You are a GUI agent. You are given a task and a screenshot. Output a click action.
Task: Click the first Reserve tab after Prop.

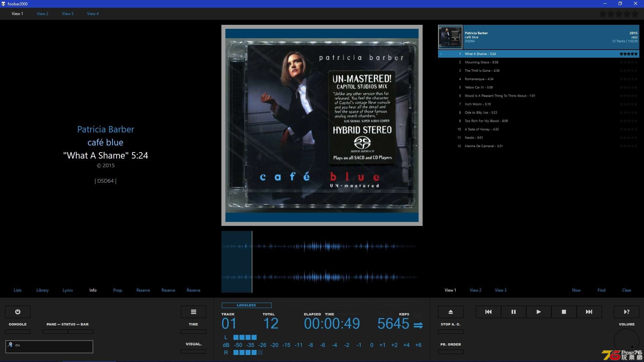[143, 290]
